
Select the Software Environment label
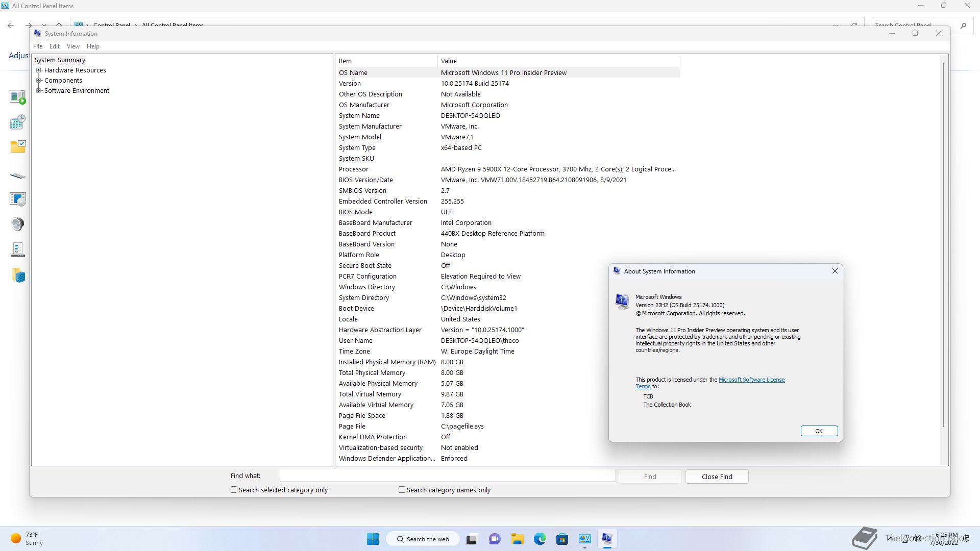point(77,91)
